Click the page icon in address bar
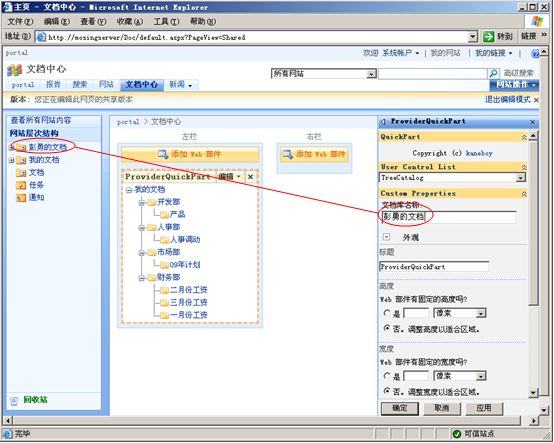Viewport: 554px width, 443px height. [41, 37]
